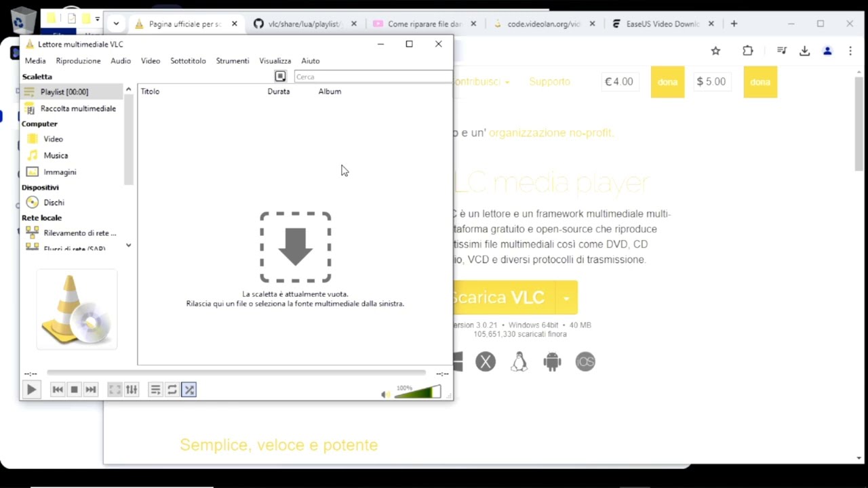Open VLC extended settings (equalizer) button
The height and width of the screenshot is (488, 868).
(132, 390)
